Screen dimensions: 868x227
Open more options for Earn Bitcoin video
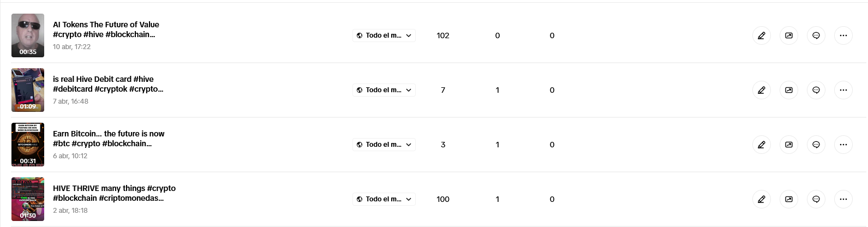(843, 145)
